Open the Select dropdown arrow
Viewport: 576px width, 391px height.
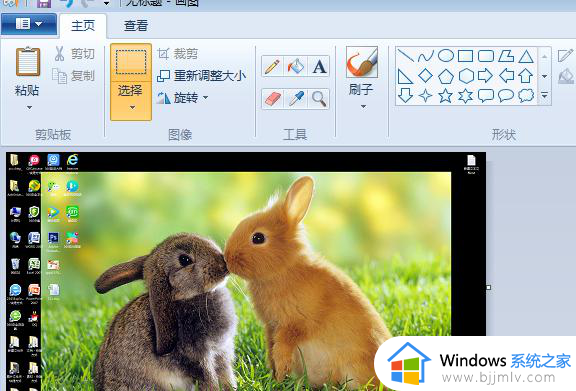pos(132,107)
